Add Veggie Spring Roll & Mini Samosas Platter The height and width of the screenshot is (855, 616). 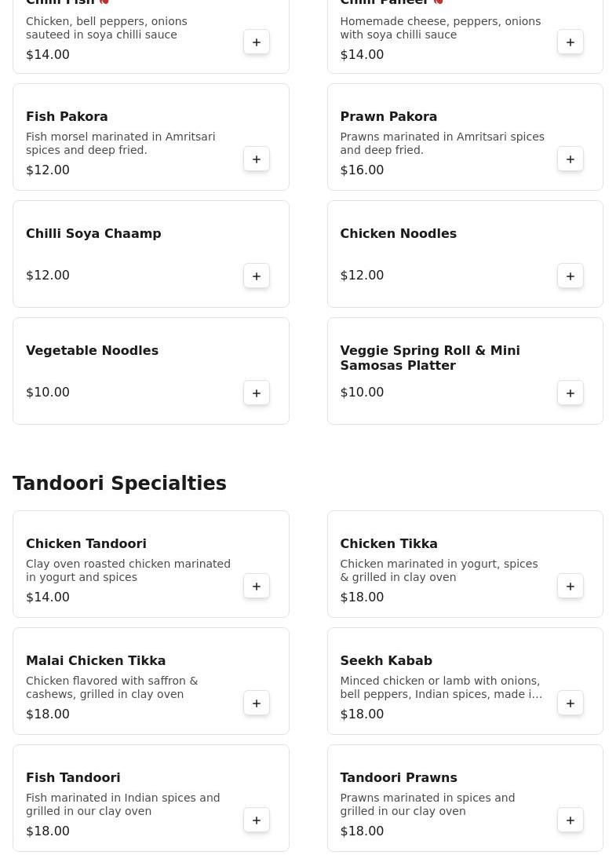point(570,393)
